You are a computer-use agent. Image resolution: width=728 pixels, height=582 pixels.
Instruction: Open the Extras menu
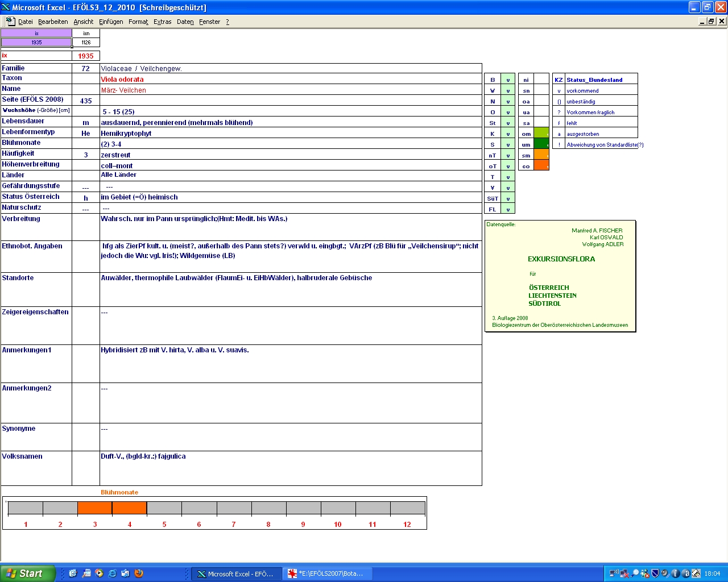[162, 22]
